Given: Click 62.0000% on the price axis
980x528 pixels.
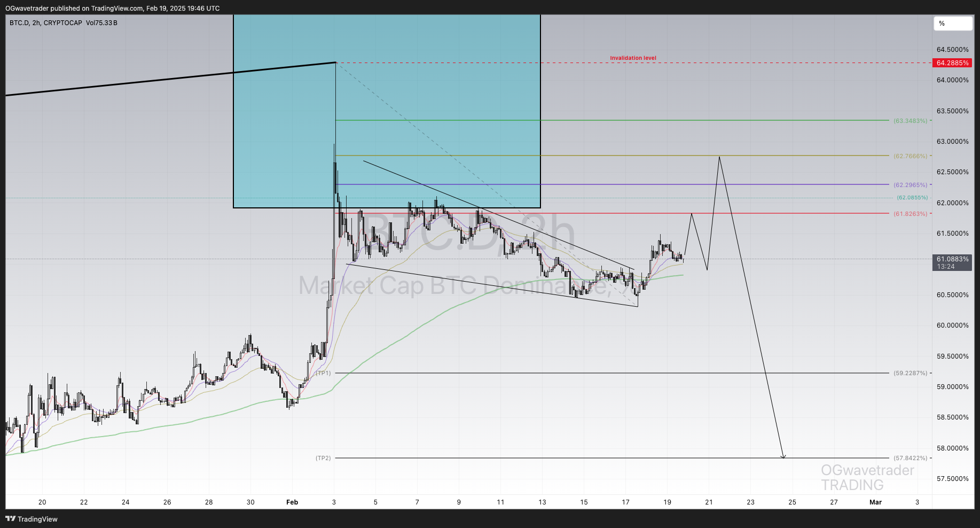Looking at the screenshot, I should pos(952,203).
